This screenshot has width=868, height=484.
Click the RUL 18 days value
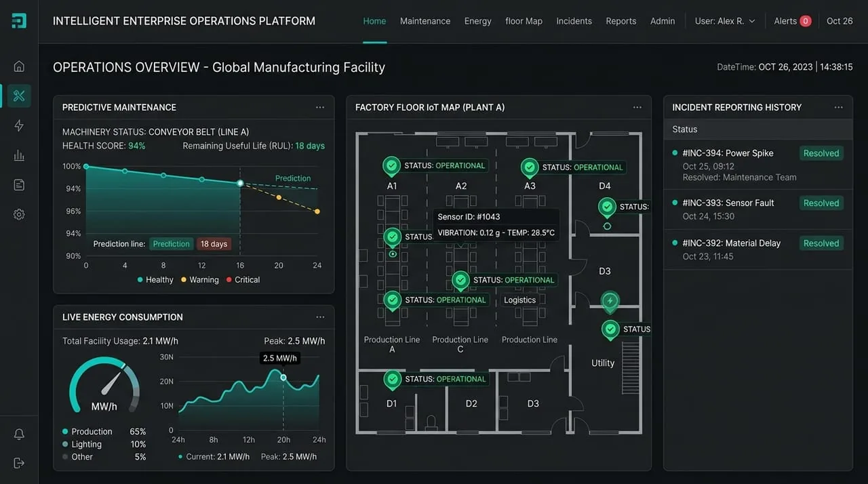click(310, 146)
